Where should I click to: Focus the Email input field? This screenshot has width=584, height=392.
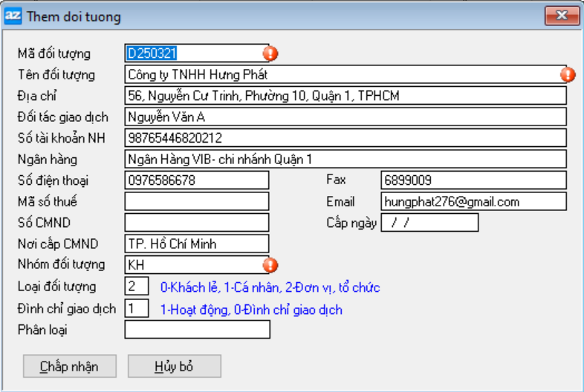click(473, 202)
